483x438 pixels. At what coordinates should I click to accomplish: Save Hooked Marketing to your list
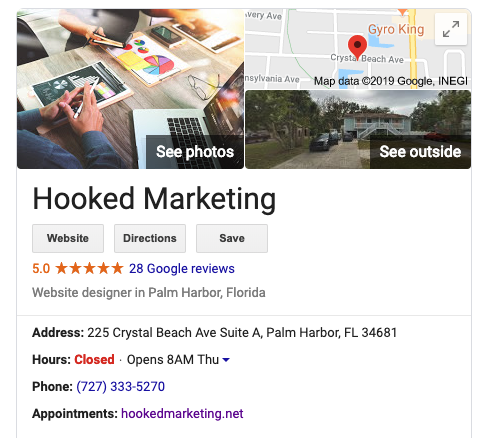click(x=232, y=238)
